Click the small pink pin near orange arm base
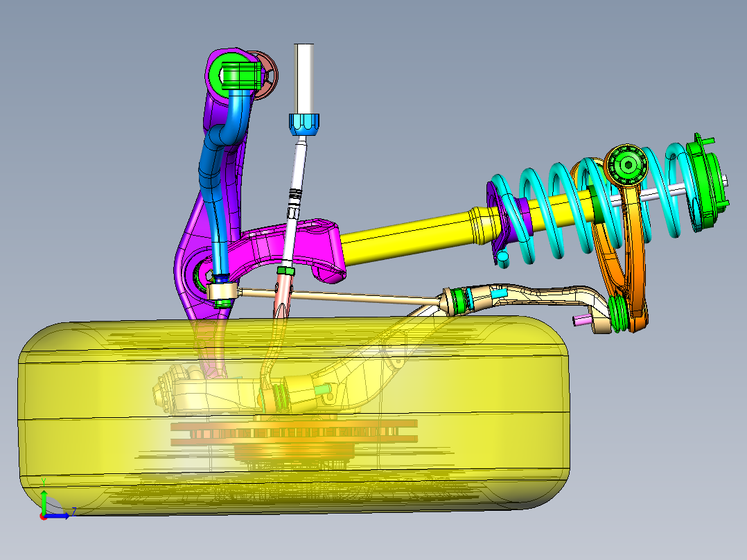 pyautogui.click(x=582, y=320)
